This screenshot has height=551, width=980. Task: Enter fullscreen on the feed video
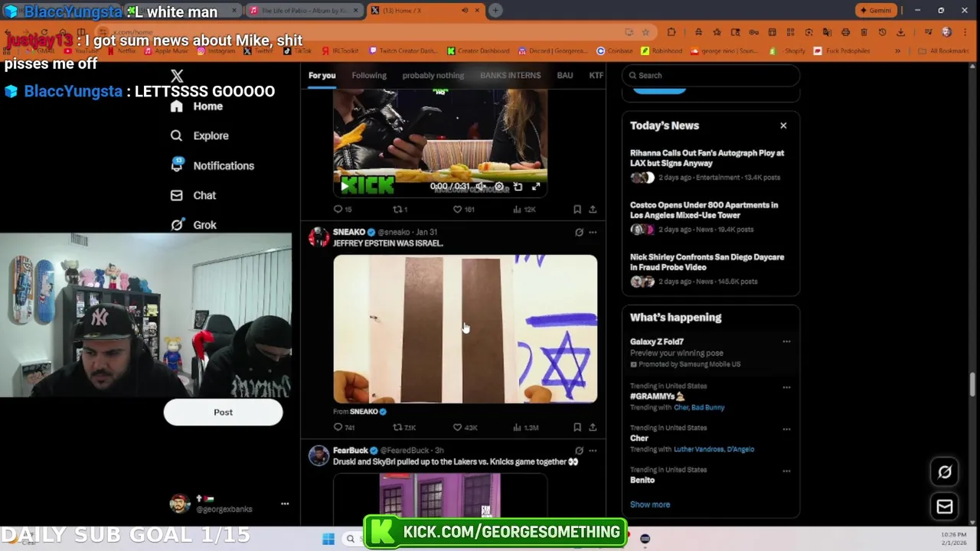pyautogui.click(x=536, y=187)
